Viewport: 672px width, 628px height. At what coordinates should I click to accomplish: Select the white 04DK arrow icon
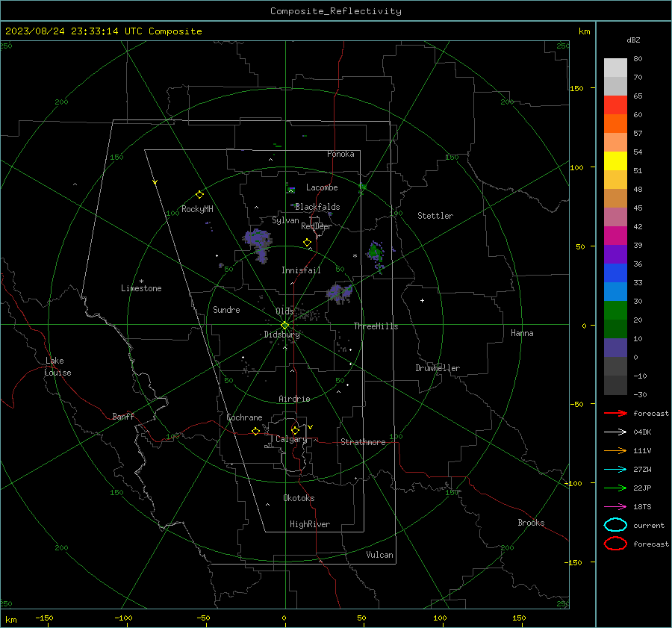click(615, 432)
